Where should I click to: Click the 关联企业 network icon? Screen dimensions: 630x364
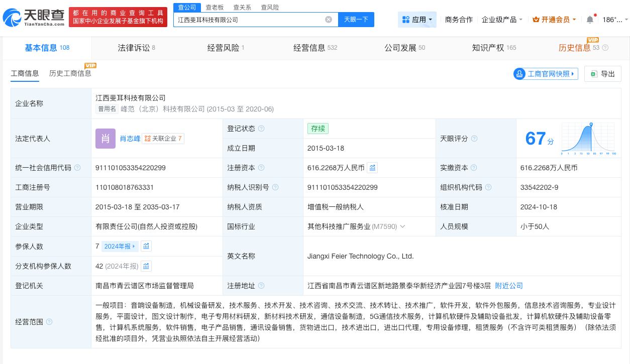coord(148,139)
